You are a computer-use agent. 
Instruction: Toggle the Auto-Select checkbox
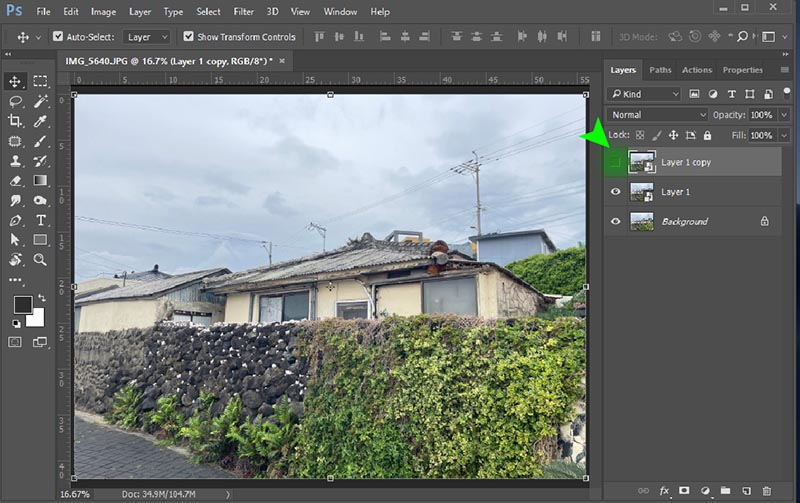[58, 36]
